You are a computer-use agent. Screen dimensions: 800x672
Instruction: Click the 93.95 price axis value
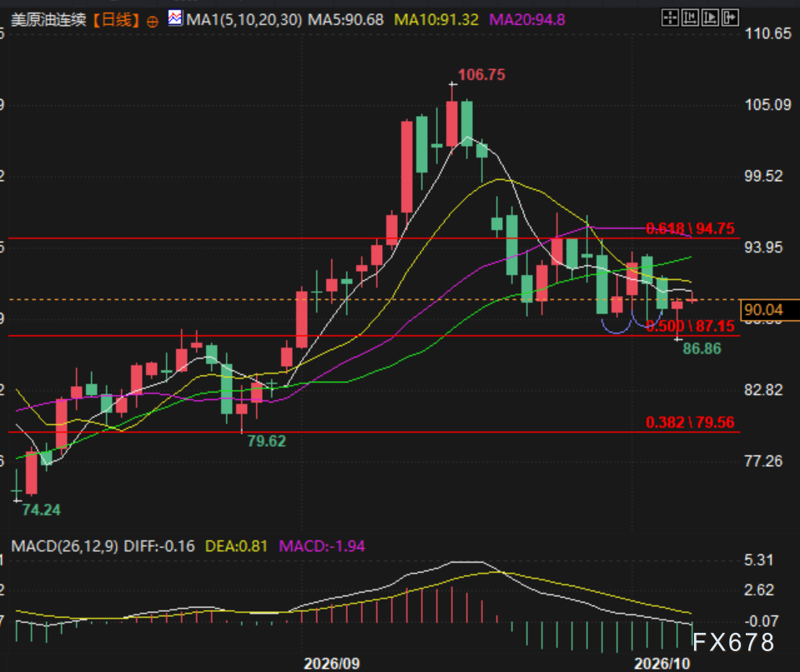coord(763,248)
